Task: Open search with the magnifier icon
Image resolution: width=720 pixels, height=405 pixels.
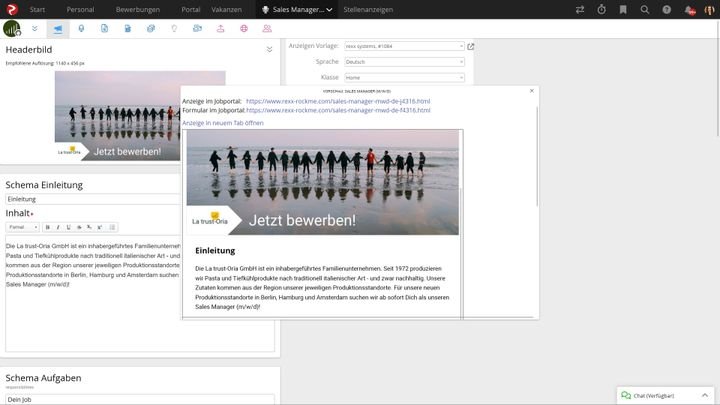Action: pyautogui.click(x=646, y=9)
